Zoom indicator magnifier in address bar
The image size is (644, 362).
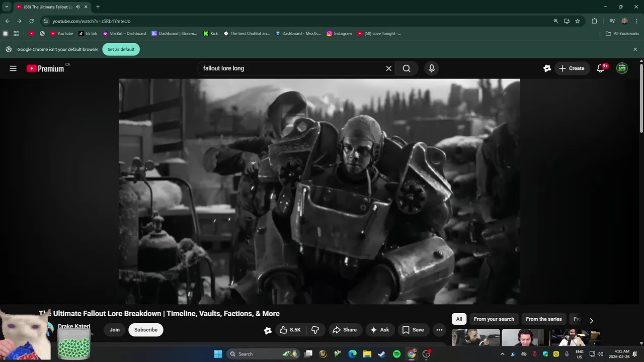(556, 21)
